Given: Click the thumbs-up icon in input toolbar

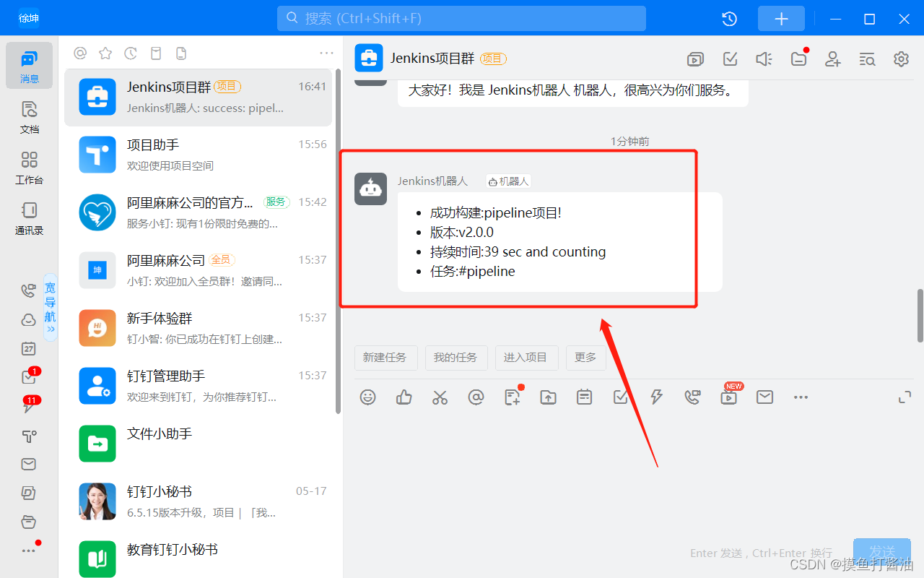Looking at the screenshot, I should [404, 397].
